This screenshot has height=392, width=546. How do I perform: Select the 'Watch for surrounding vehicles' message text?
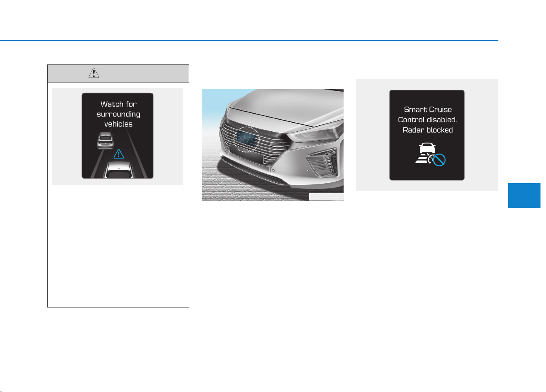118,114
